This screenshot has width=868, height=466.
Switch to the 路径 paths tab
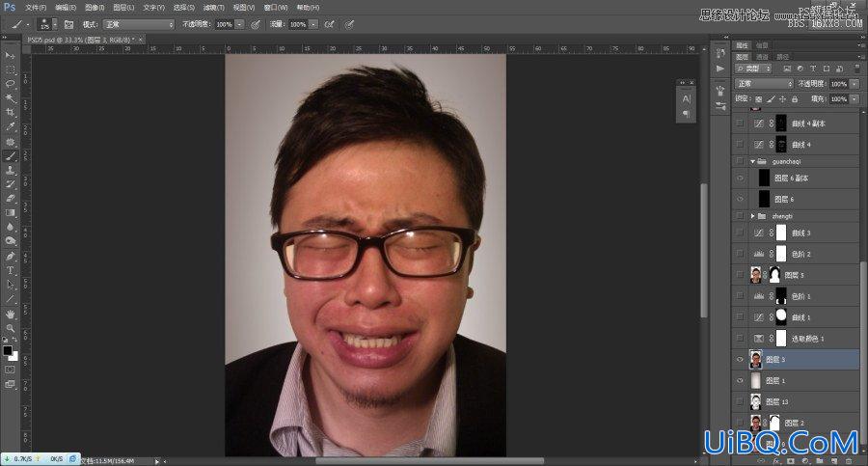pyautogui.click(x=782, y=57)
